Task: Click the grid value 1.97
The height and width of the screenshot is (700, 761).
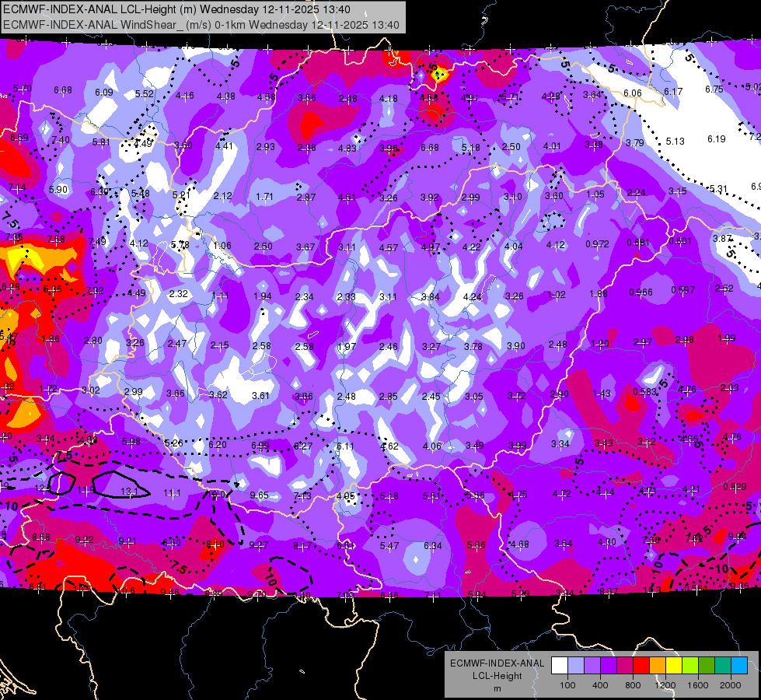Action: [x=347, y=347]
